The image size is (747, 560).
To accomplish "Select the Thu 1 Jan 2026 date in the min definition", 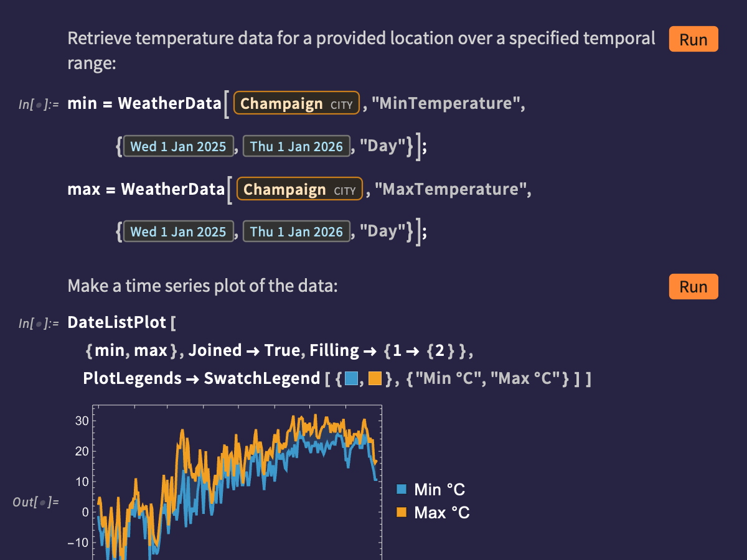I will (296, 147).
